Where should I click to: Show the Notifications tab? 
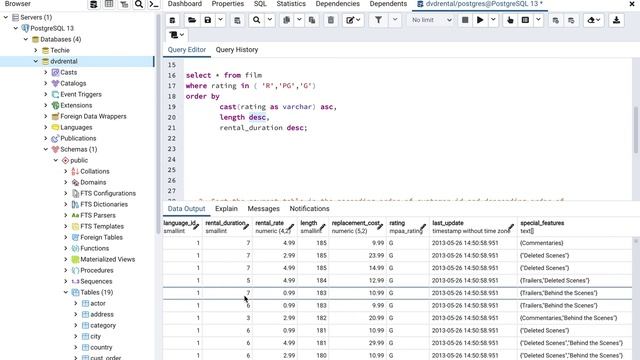pos(309,209)
